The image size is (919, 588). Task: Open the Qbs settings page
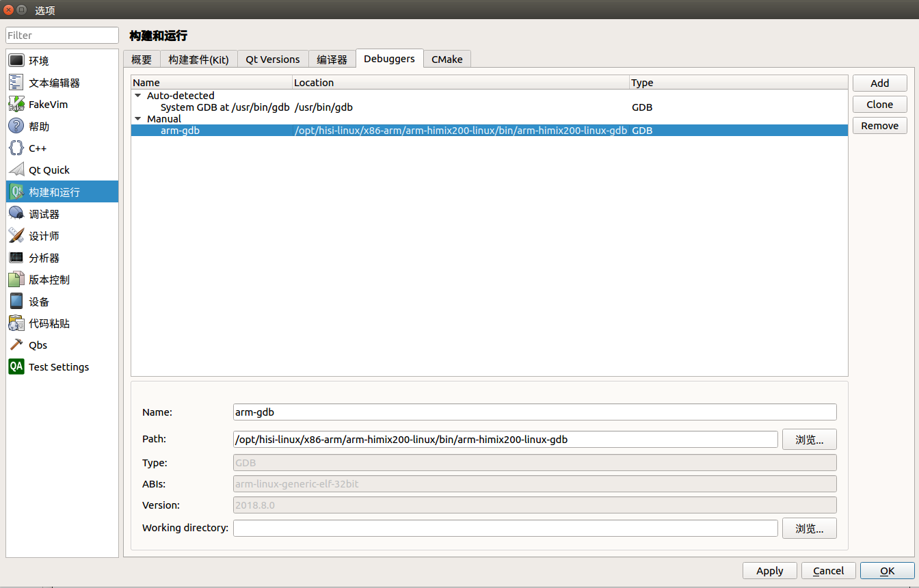[x=36, y=345]
